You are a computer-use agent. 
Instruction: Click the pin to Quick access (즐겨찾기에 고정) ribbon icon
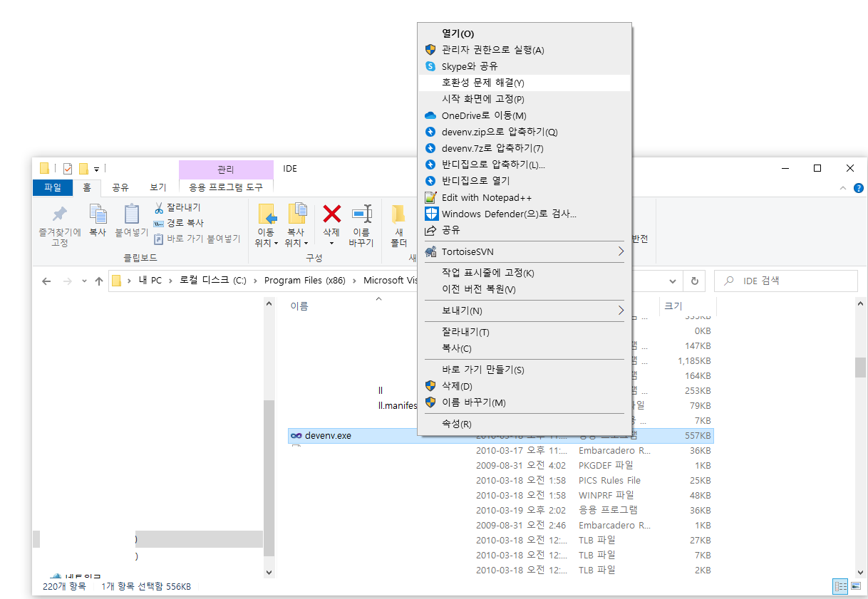60,214
